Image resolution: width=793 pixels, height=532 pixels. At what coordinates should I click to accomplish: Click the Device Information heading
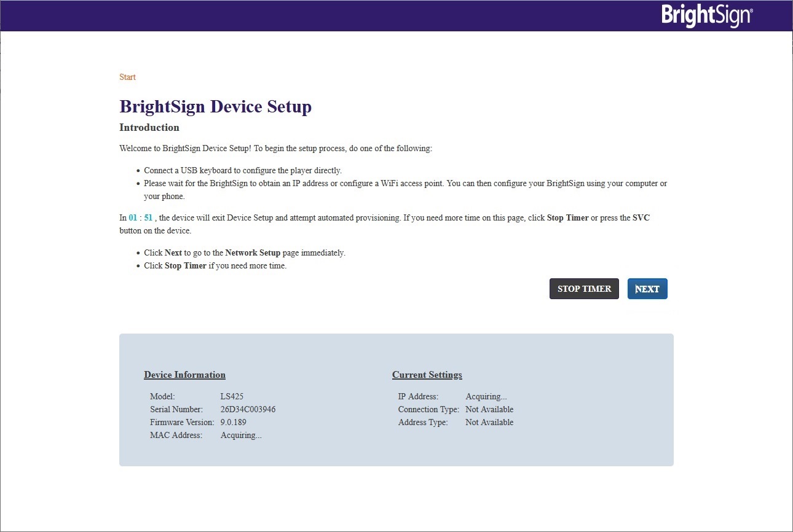coord(184,375)
